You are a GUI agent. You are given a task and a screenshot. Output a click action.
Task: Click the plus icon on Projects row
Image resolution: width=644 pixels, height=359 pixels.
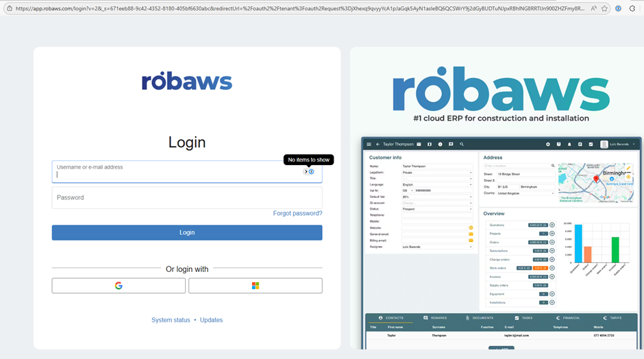pyautogui.click(x=552, y=234)
